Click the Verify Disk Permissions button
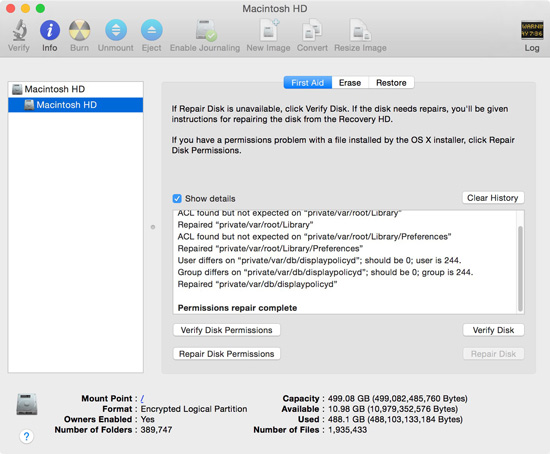Viewport: 550px width, 454px height. pyautogui.click(x=227, y=330)
